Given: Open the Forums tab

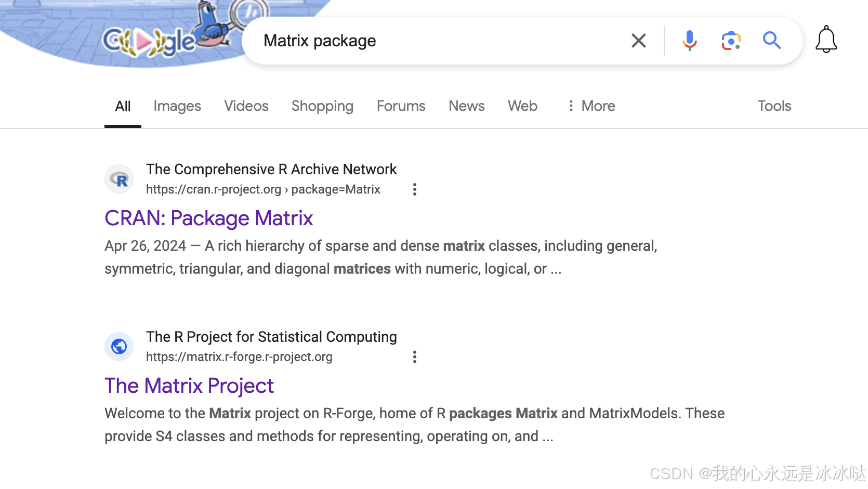Looking at the screenshot, I should coord(401,106).
